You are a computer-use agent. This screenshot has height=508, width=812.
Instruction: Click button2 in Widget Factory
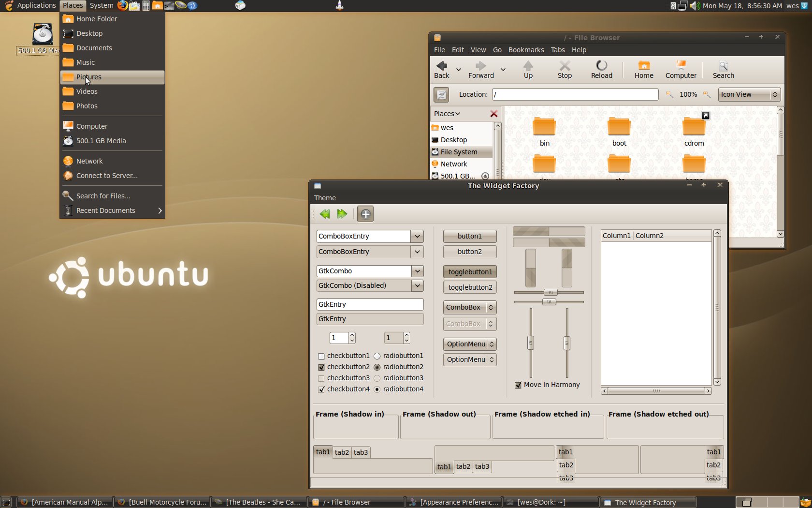tap(470, 252)
